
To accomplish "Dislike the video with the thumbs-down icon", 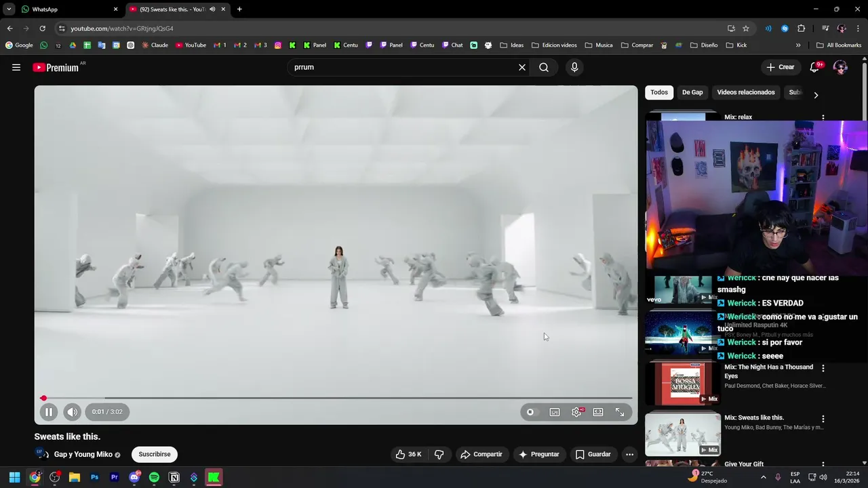I will pyautogui.click(x=439, y=454).
